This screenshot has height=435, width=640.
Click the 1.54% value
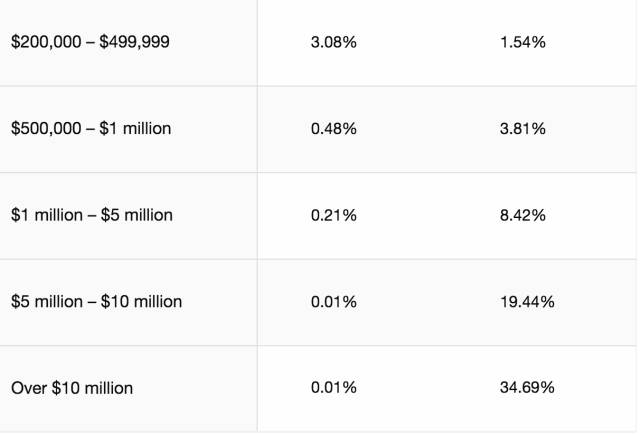tap(522, 43)
